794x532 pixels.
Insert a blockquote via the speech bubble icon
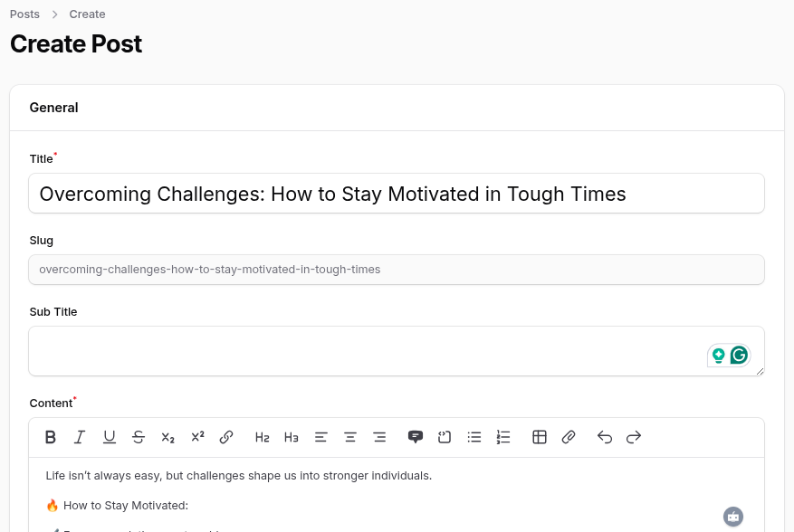tap(415, 437)
